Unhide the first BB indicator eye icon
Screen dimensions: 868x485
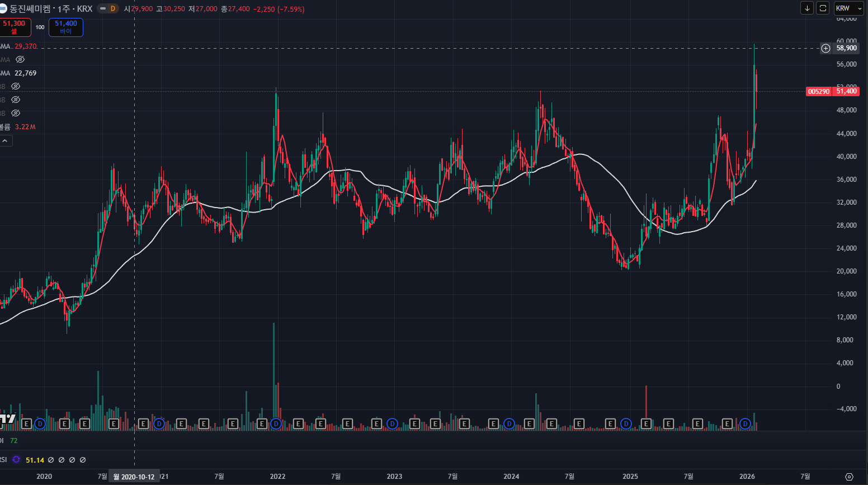tap(16, 86)
